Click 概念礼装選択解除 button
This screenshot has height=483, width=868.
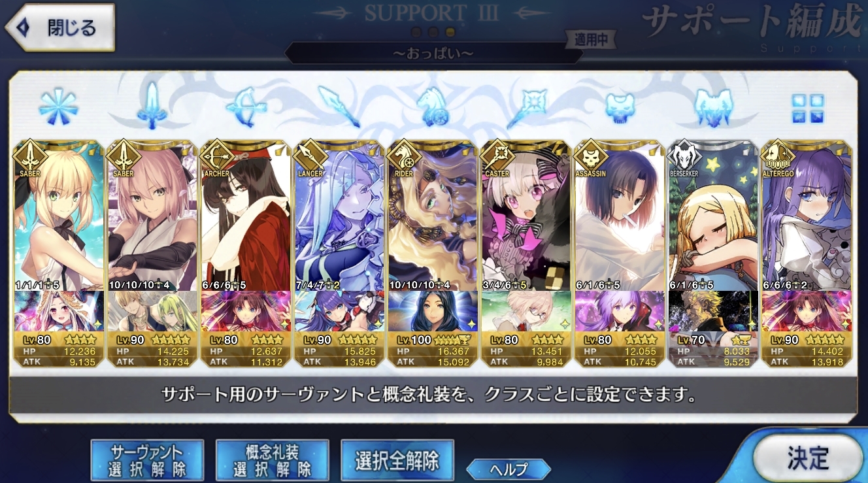[x=272, y=460]
